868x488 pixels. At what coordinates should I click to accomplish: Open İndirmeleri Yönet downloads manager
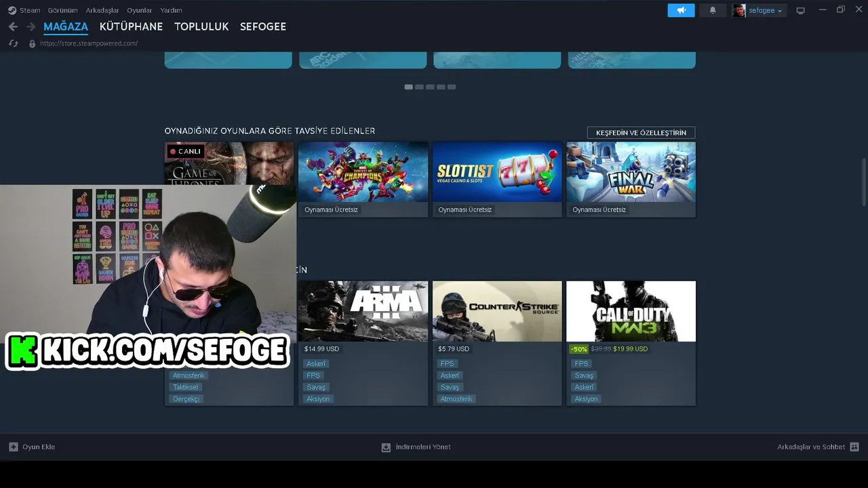423,447
